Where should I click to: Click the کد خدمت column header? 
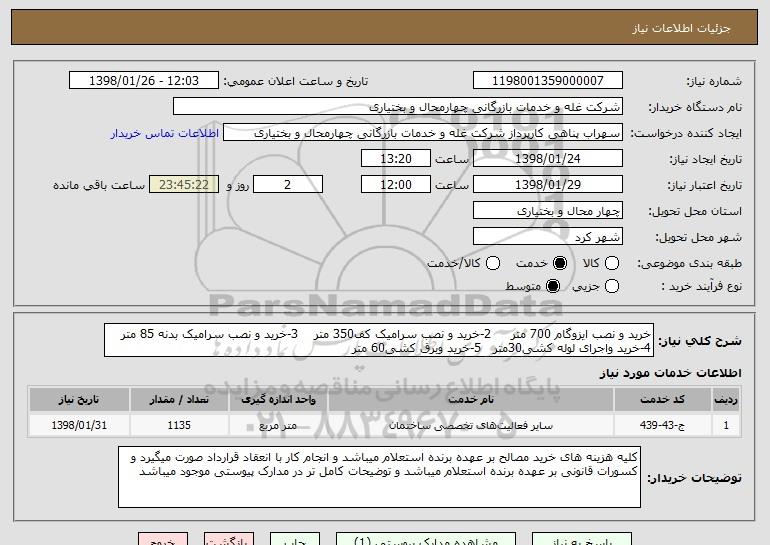click(x=662, y=400)
